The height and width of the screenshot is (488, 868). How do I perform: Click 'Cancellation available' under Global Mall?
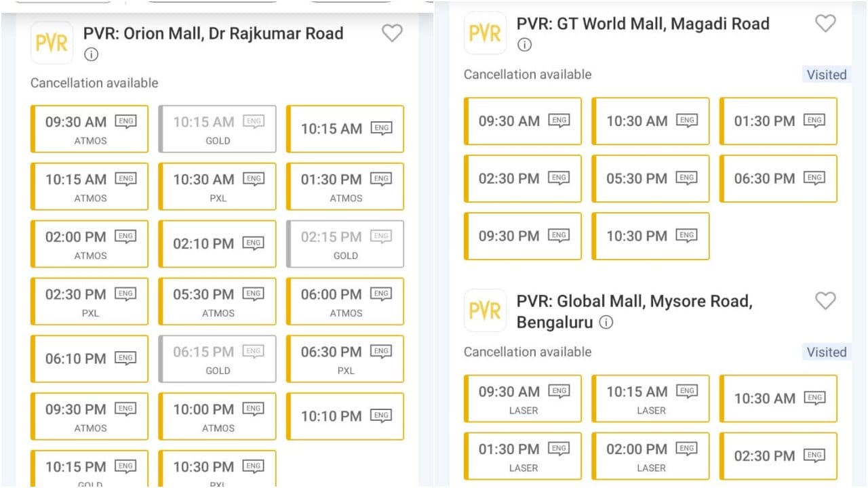[x=528, y=352]
